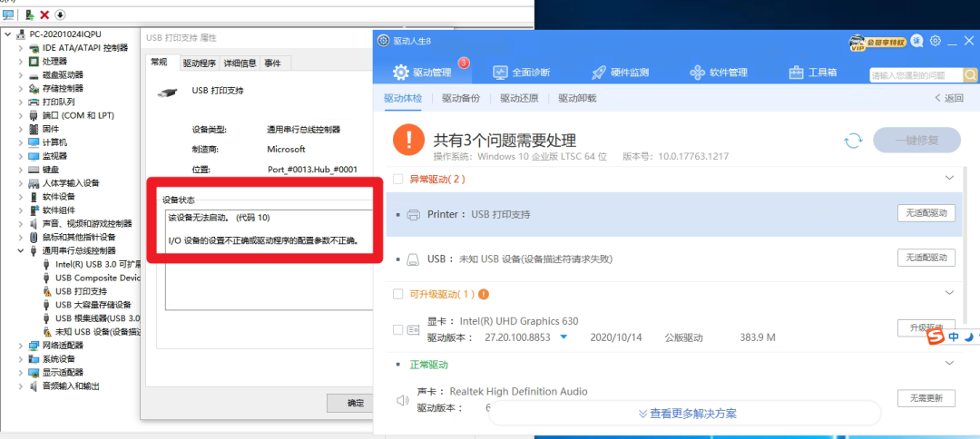This screenshot has width=980, height=439.
Task: Select Intel(R) USB 3.0 controller tree item
Action: (x=97, y=264)
